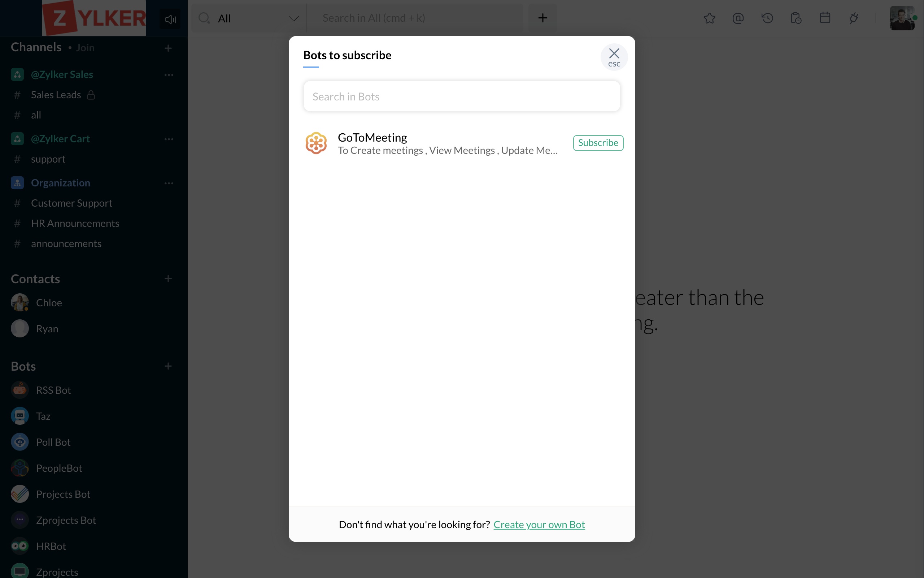Click Chloe's avatar photo
The height and width of the screenshot is (578, 924).
[x=20, y=302]
